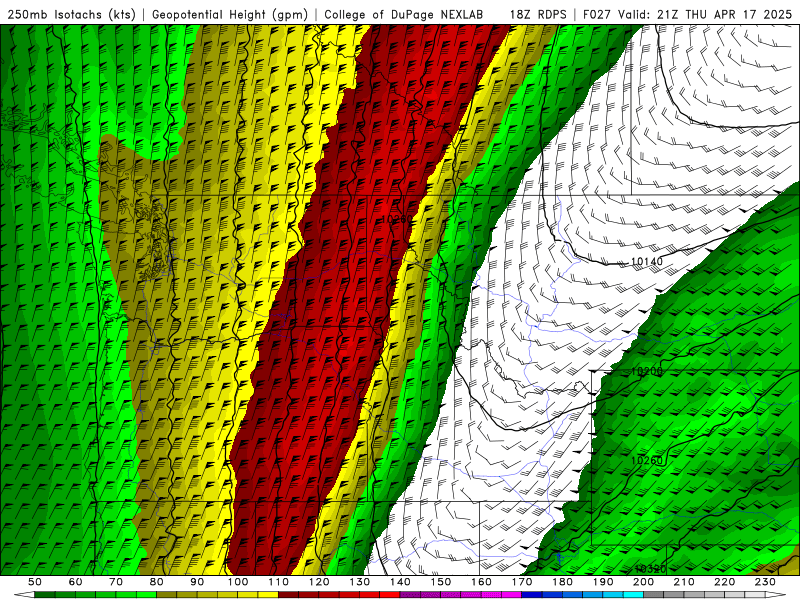800x600 pixels.
Task: Click the 10200 height contour label
Action: point(646,371)
